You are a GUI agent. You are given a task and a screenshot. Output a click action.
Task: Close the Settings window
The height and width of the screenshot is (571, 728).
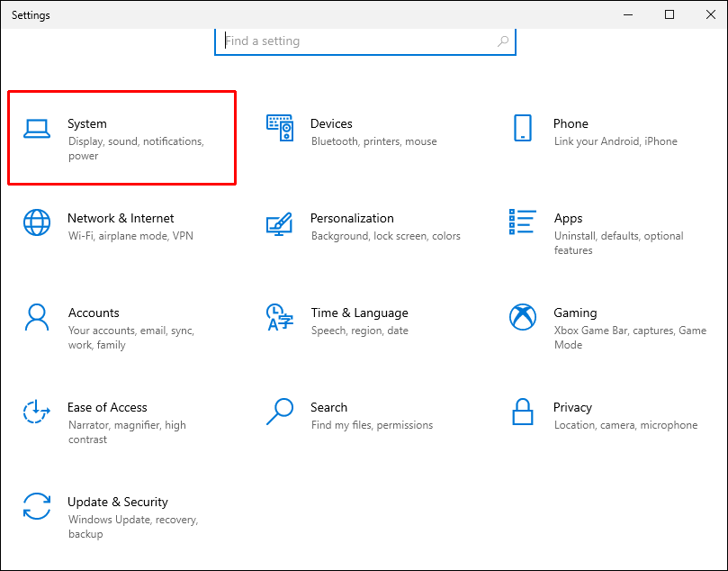pos(710,15)
